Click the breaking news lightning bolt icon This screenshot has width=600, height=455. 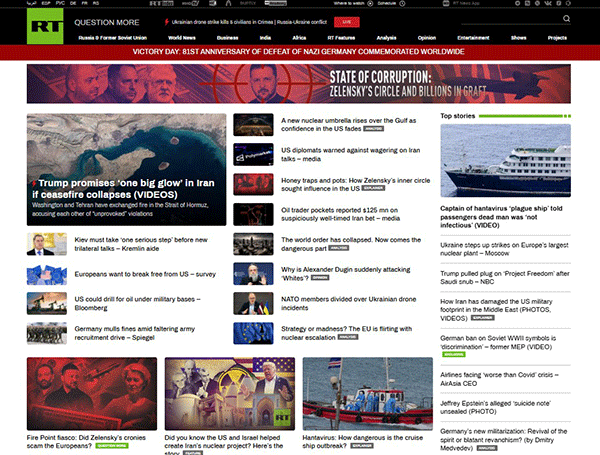[167, 22]
